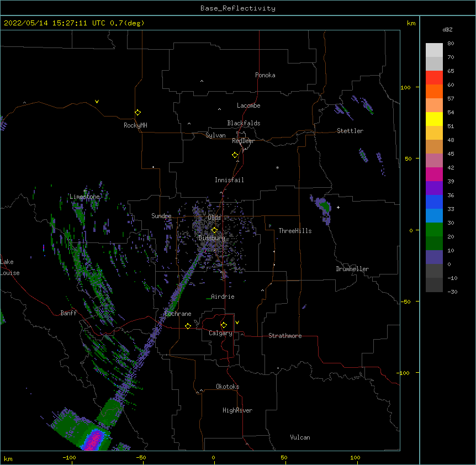Screen dimensions: 476x465
Task: Click the Olds city label
Action: pyautogui.click(x=214, y=218)
